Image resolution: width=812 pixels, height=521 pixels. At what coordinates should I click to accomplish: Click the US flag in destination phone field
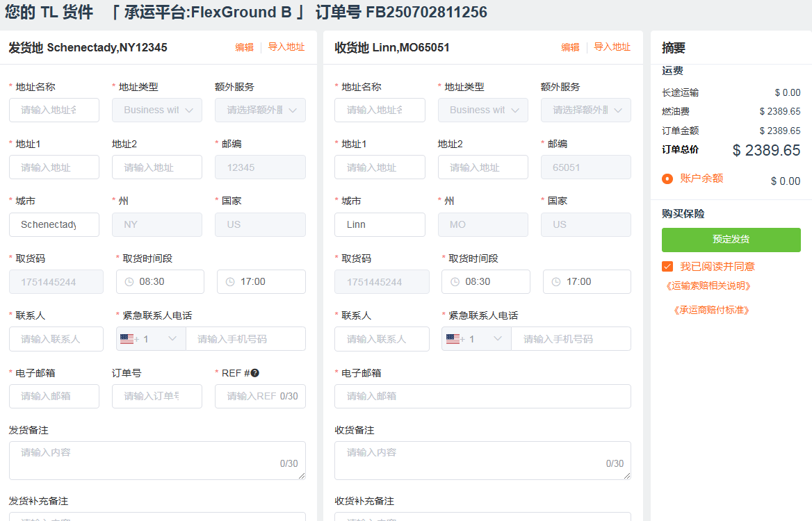(x=453, y=339)
